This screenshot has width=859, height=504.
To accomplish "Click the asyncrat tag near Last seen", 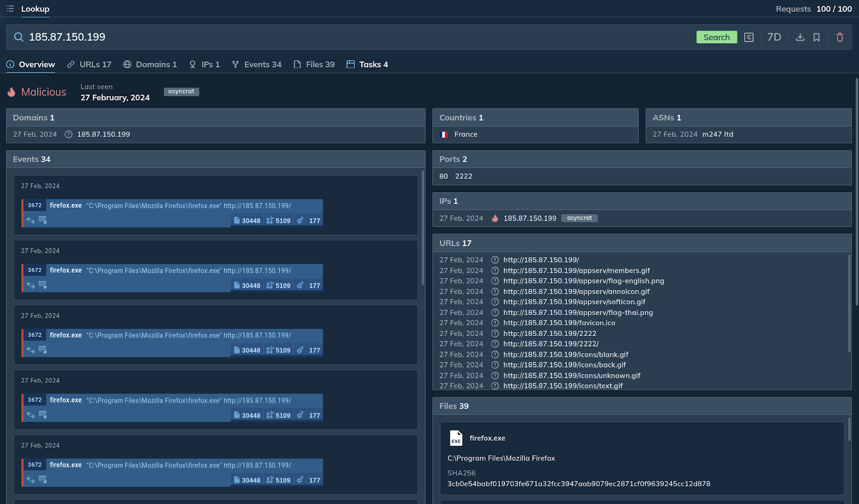I will [x=181, y=92].
